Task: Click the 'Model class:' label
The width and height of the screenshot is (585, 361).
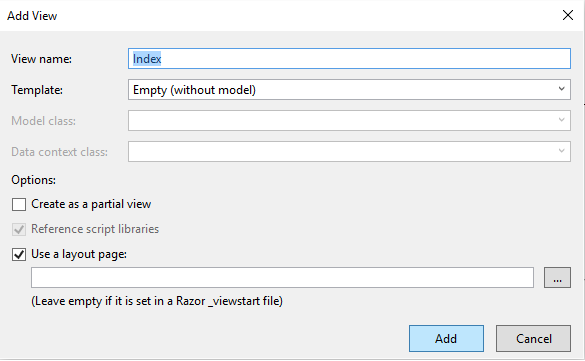Action: tap(43, 121)
